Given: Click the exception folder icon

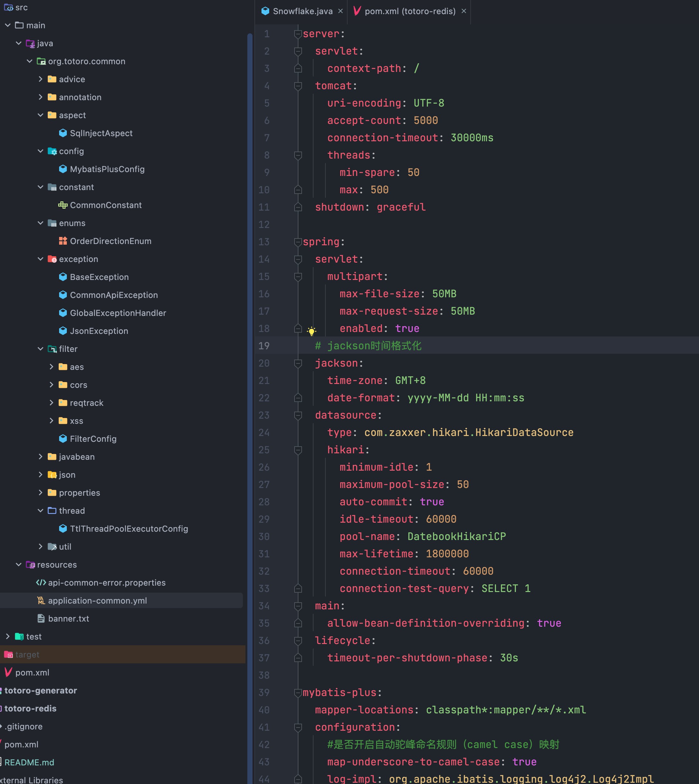Looking at the screenshot, I should (52, 259).
